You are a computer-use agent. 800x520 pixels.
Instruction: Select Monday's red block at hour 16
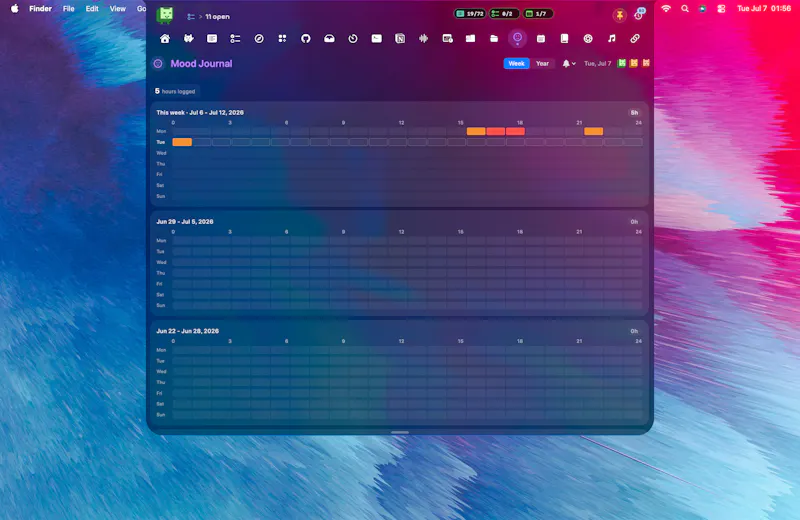pyautogui.click(x=495, y=131)
